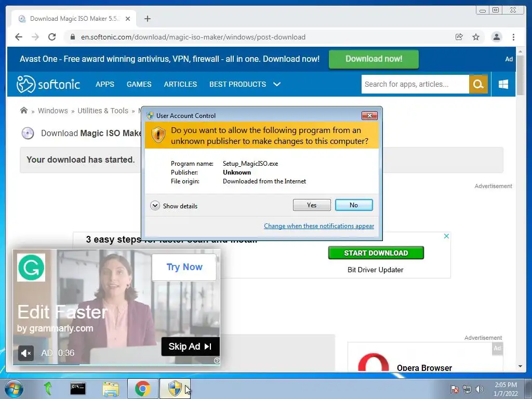Screen dimensions: 532x399
Task: Bookmark this page with the star icon
Action: [x=476, y=37]
